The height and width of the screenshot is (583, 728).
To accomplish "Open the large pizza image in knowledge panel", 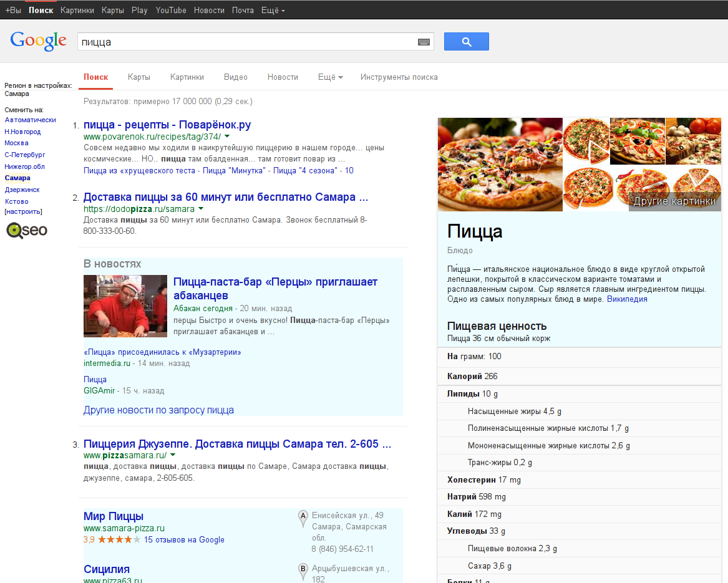I will [x=500, y=165].
